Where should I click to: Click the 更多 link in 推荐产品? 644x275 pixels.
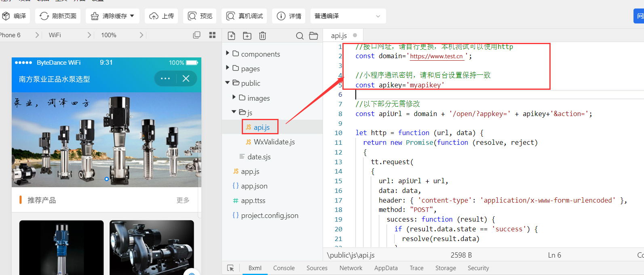coord(183,200)
